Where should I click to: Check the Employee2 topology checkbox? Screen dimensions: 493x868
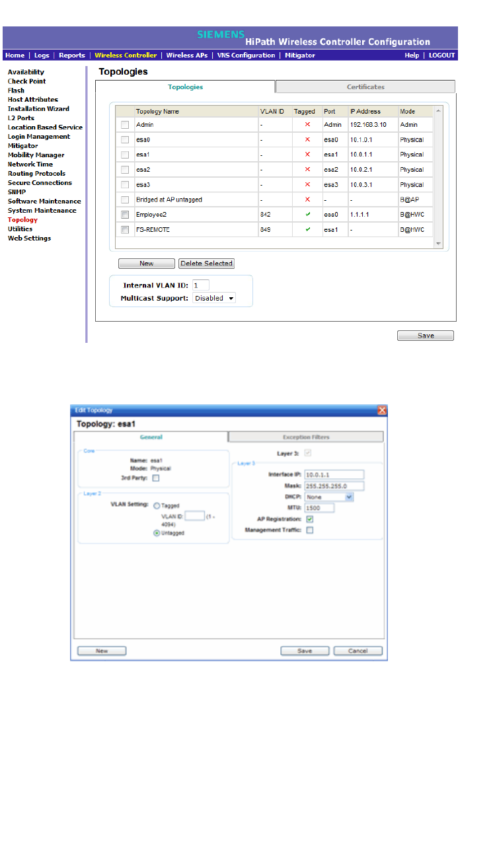(125, 215)
